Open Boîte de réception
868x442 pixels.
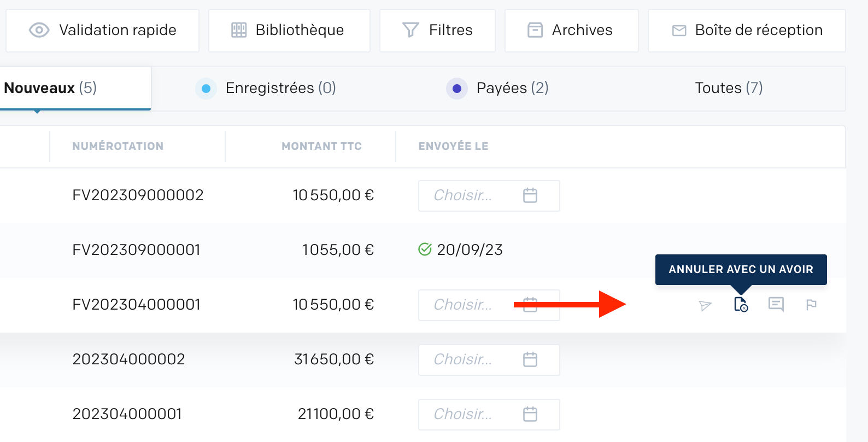point(747,31)
